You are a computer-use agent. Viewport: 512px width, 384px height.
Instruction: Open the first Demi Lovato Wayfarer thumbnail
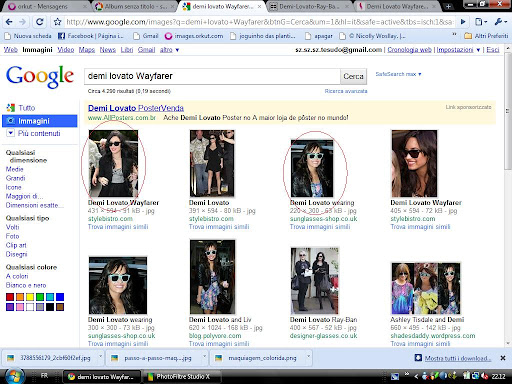[x=113, y=163]
